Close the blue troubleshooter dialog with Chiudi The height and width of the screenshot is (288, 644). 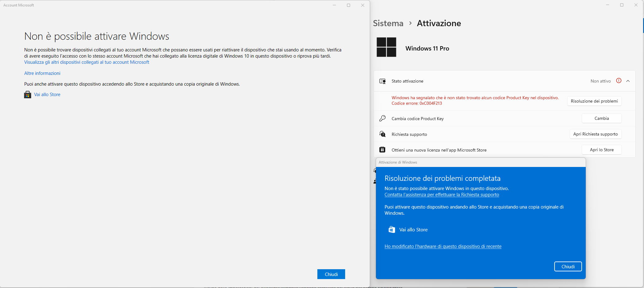pyautogui.click(x=568, y=266)
